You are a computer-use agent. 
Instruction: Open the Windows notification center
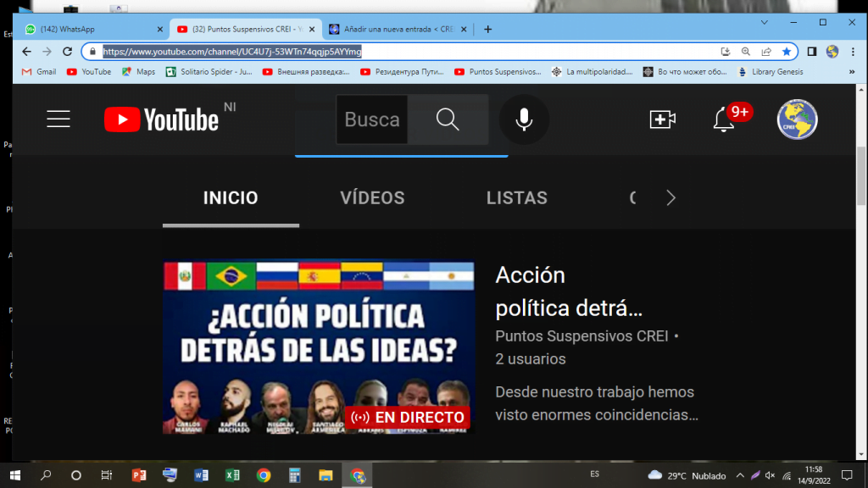(x=847, y=475)
